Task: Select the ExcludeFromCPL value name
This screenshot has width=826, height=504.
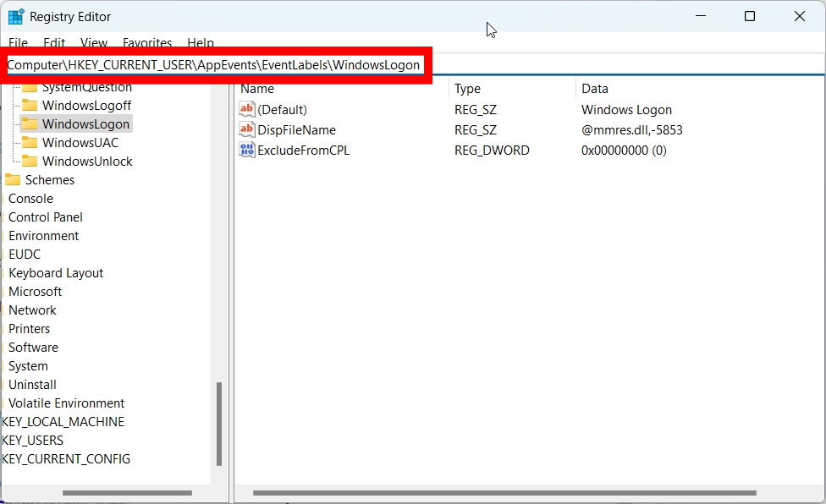Action: tap(304, 150)
